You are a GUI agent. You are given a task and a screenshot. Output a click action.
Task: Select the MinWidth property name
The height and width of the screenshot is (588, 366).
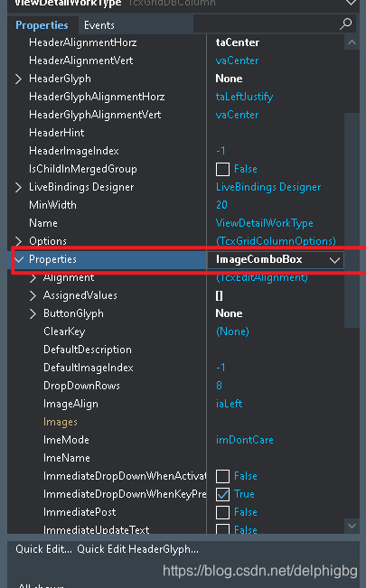pos(52,205)
